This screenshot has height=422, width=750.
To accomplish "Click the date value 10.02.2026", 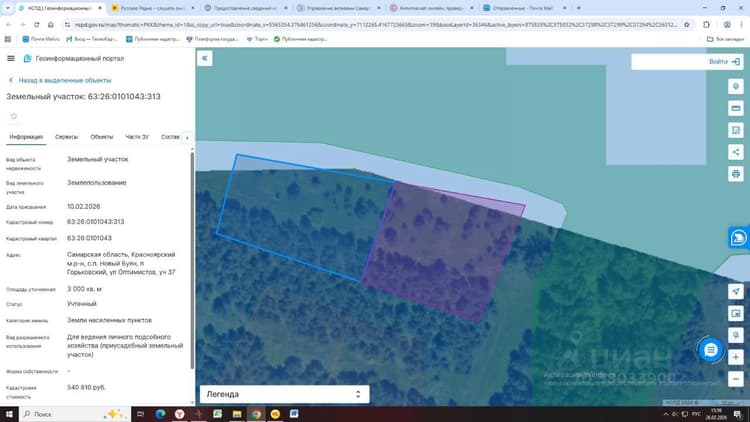I will 84,206.
